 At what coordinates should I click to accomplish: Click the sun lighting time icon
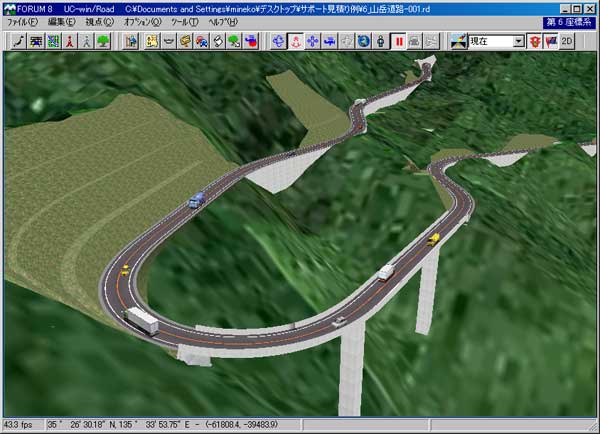(x=459, y=41)
